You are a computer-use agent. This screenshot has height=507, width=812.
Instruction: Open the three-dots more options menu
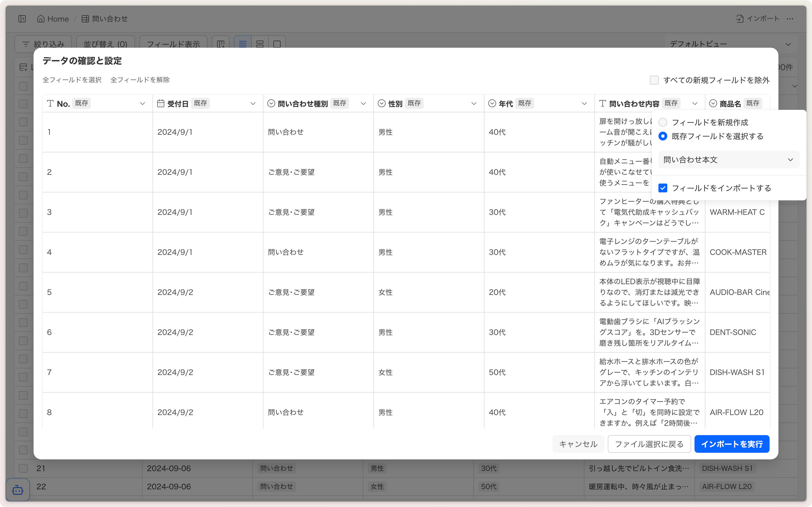pyautogui.click(x=790, y=19)
